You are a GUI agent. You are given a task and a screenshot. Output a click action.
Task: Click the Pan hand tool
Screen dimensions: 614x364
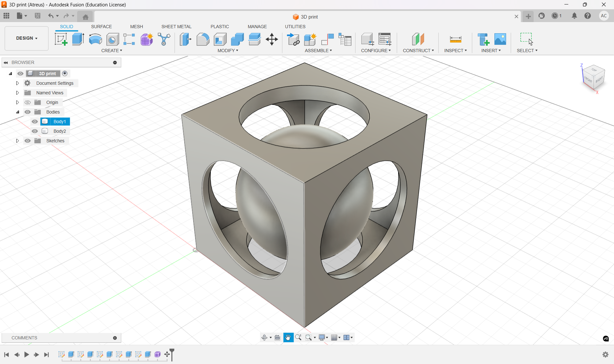(288, 337)
